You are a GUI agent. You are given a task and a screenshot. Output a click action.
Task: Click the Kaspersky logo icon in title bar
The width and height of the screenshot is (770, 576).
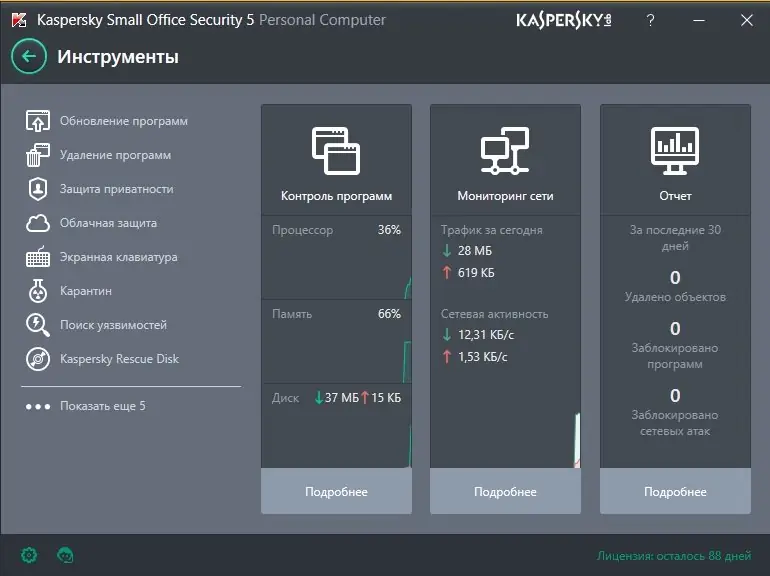[19, 20]
